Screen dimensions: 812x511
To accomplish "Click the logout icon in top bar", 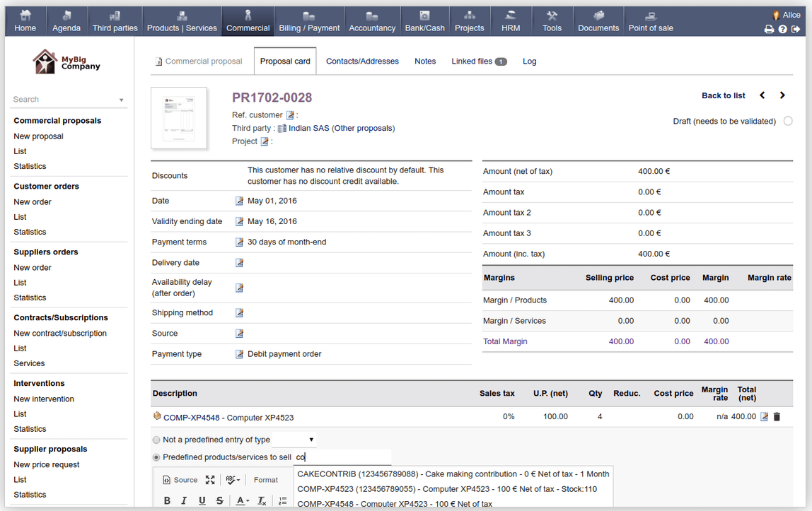I will click(x=796, y=30).
